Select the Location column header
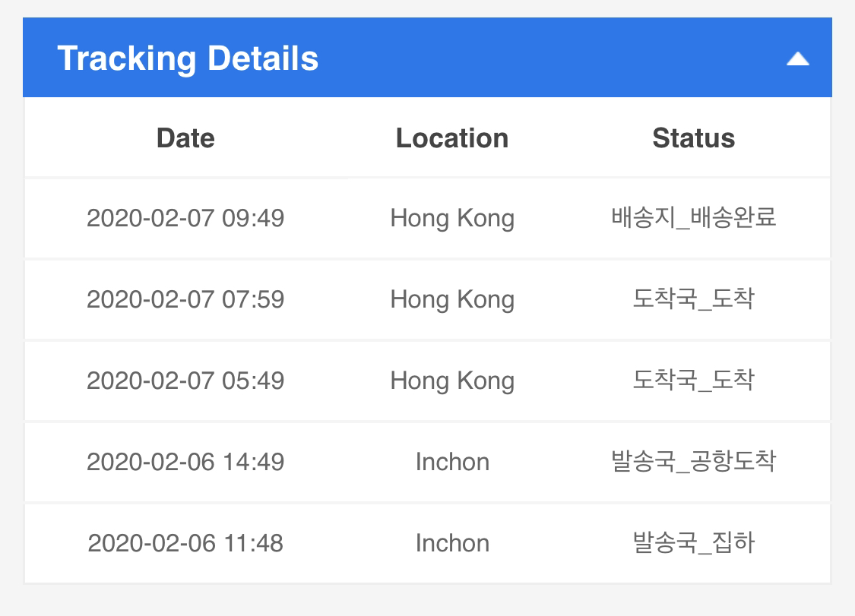Image resolution: width=855 pixels, height=616 pixels. click(452, 138)
